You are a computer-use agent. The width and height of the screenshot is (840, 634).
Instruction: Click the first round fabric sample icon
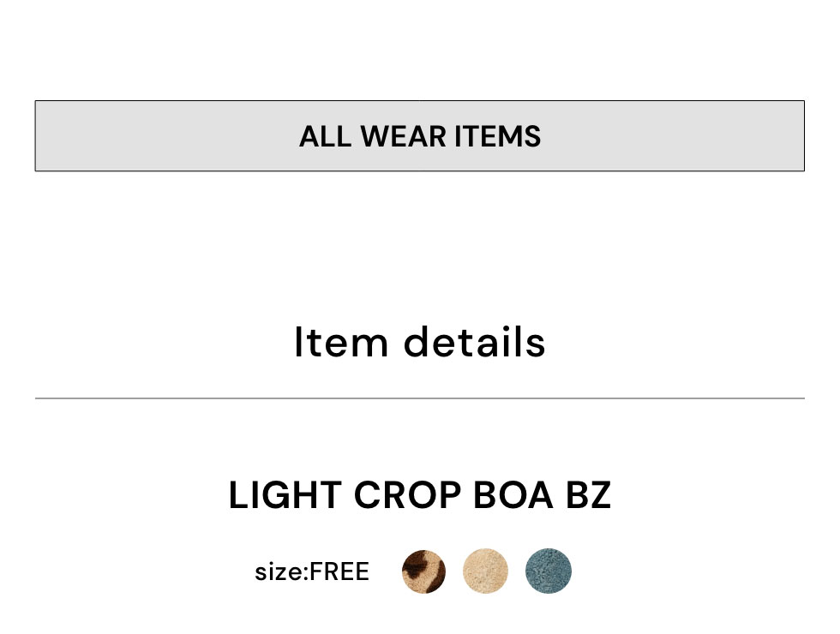point(423,571)
